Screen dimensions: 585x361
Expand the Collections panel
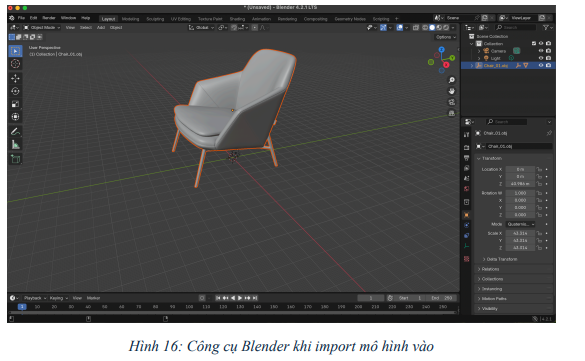[x=514, y=279]
